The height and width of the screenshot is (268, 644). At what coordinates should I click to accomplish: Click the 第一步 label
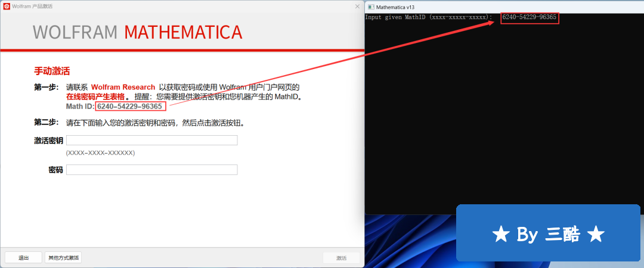[47, 87]
